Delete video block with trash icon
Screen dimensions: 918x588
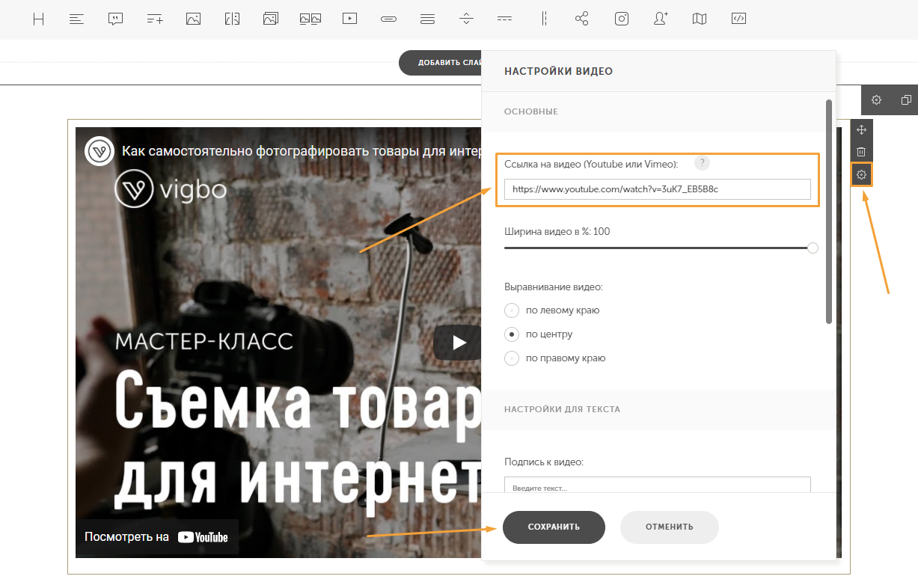(861, 152)
